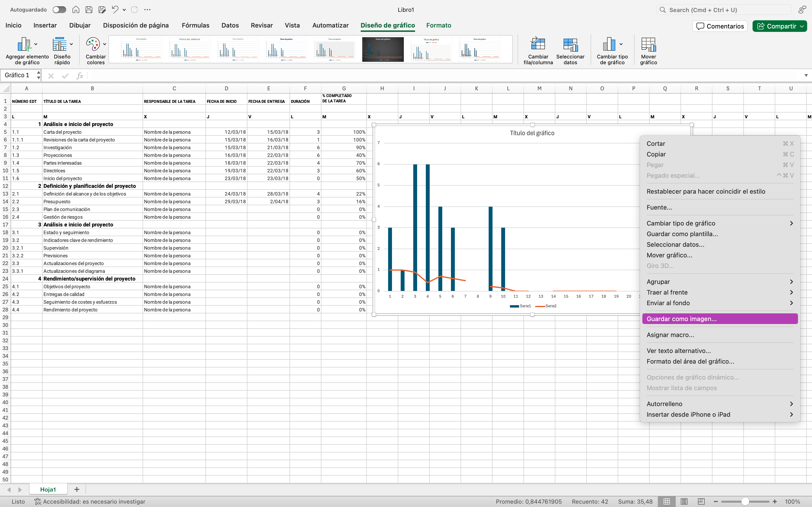This screenshot has height=507, width=812.
Task: Select Formato del área del gráfico option
Action: pyautogui.click(x=690, y=361)
